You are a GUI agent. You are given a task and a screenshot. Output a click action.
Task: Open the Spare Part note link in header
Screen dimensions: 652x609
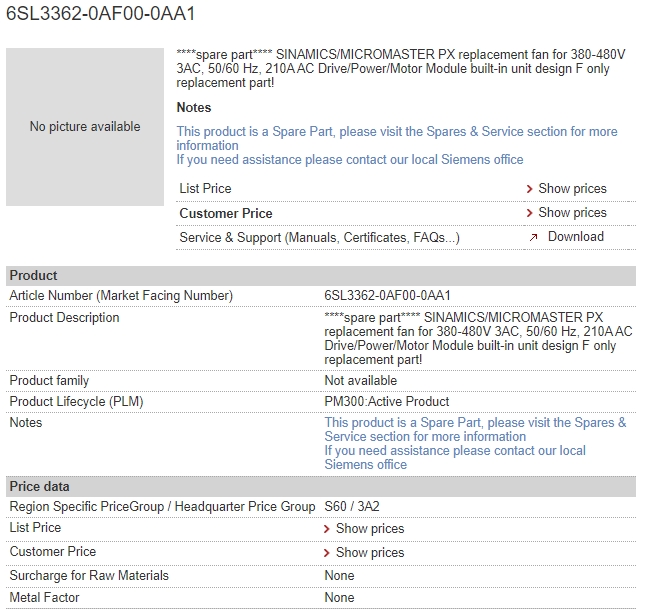click(x=397, y=138)
